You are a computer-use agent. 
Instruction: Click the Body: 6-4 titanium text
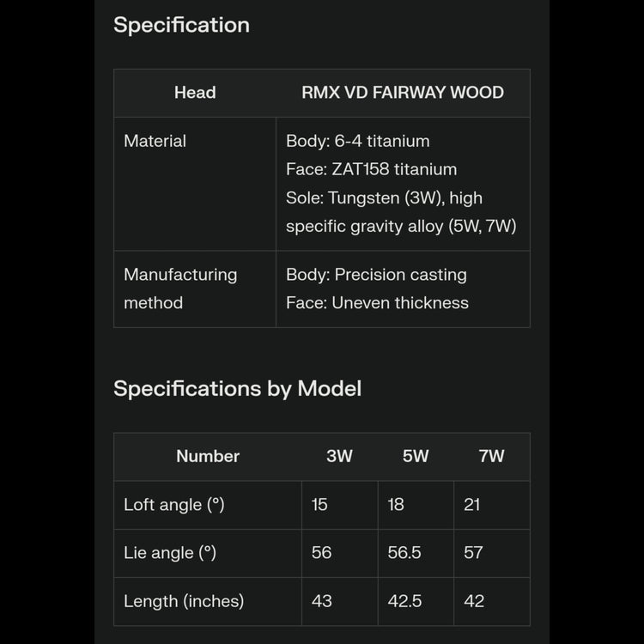click(357, 141)
